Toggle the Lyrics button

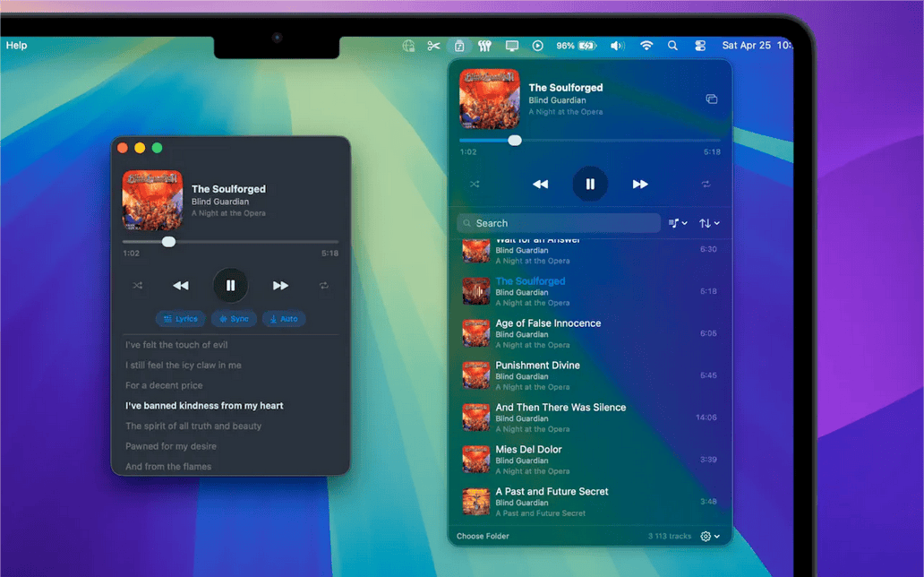180,319
